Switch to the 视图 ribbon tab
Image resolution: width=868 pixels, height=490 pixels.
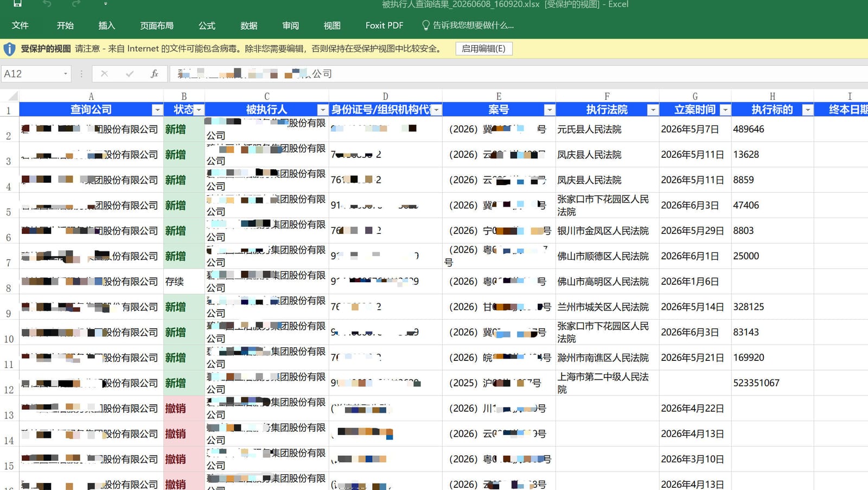pos(332,26)
